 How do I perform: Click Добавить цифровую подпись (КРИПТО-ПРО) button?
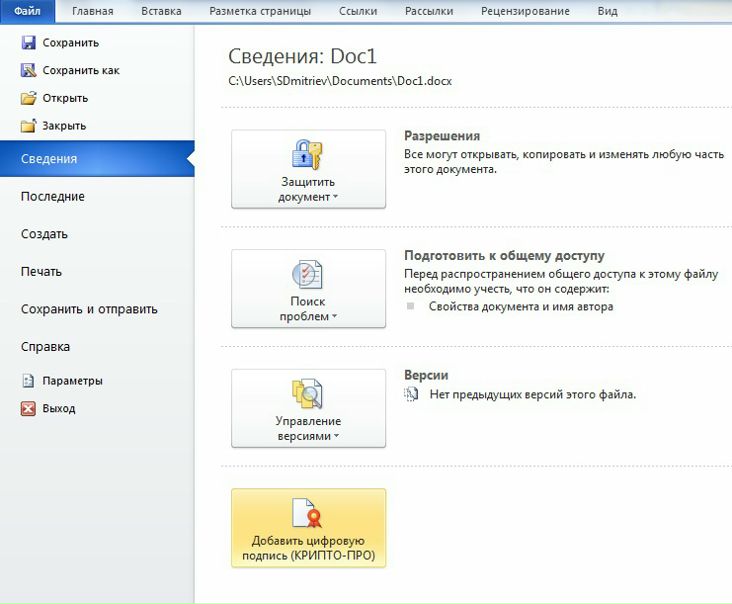(x=308, y=528)
